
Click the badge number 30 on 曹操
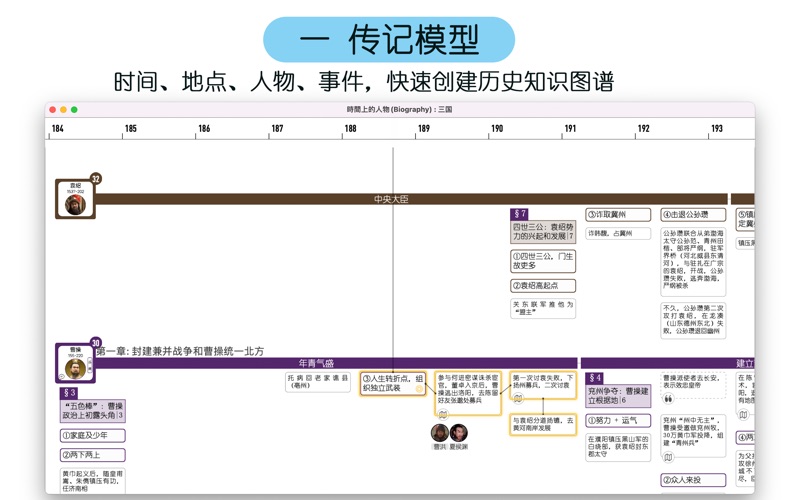point(95,343)
